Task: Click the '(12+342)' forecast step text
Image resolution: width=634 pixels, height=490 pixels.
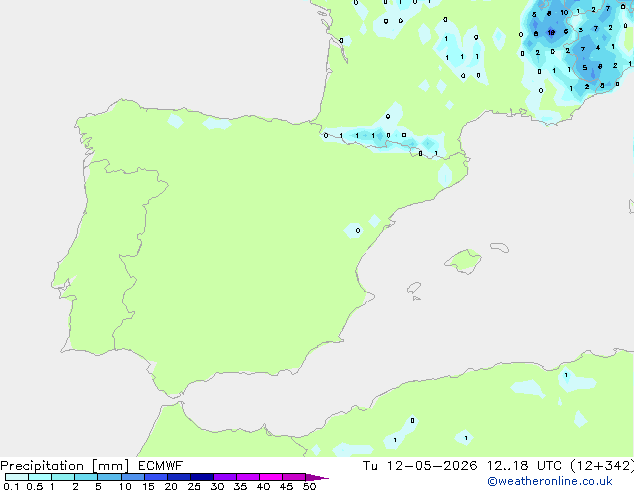Action: click(x=602, y=466)
